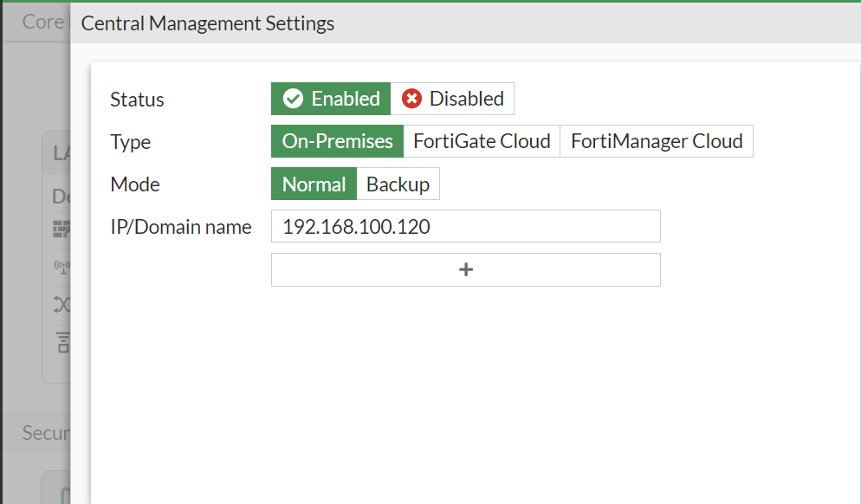Screen dimensions: 861x504
Task: Enable the central management Status
Action: coord(330,98)
